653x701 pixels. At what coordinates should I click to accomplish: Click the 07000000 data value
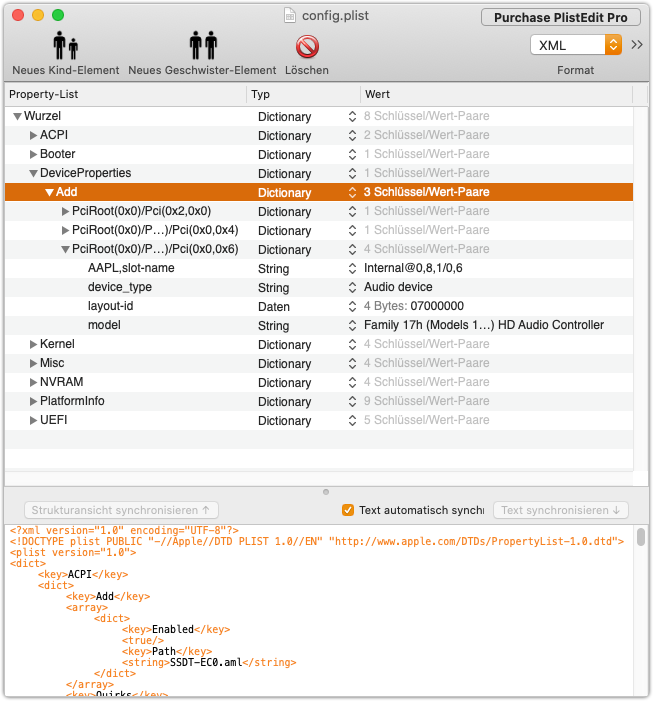pyautogui.click(x=437, y=306)
